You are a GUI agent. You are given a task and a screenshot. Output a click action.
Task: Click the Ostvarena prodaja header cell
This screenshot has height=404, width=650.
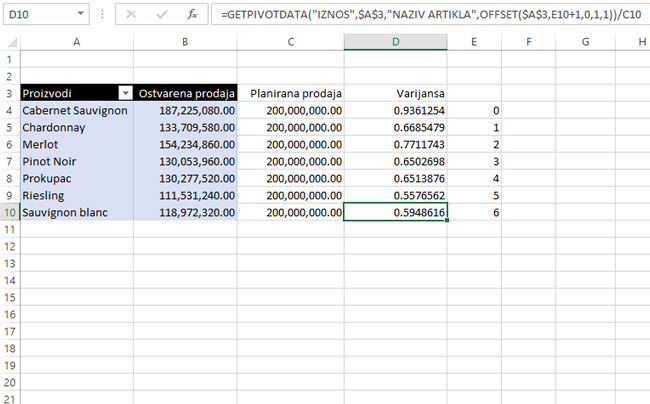pyautogui.click(x=186, y=93)
